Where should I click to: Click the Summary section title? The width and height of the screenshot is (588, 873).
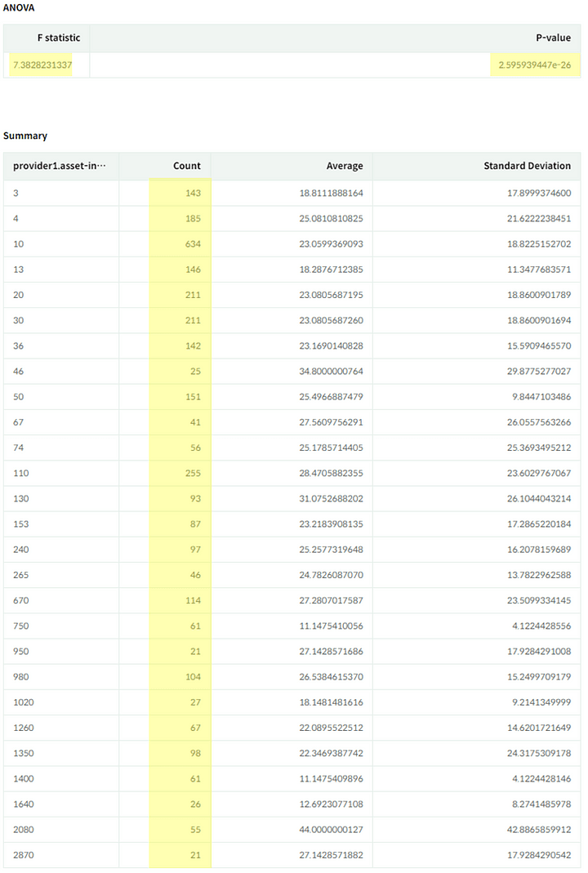coord(25,136)
